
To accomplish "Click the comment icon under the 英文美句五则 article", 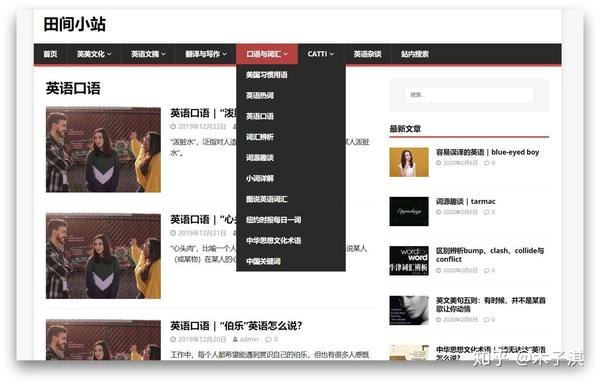I will 487,320.
